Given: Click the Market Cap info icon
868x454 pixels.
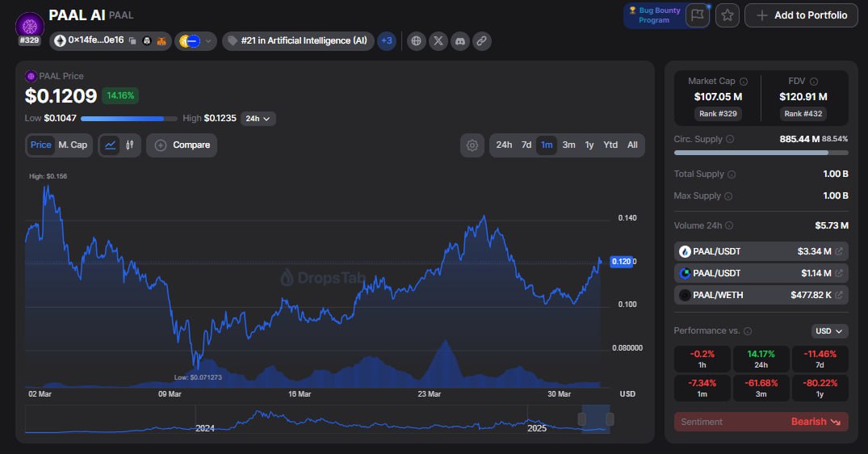Looking at the screenshot, I should point(744,82).
